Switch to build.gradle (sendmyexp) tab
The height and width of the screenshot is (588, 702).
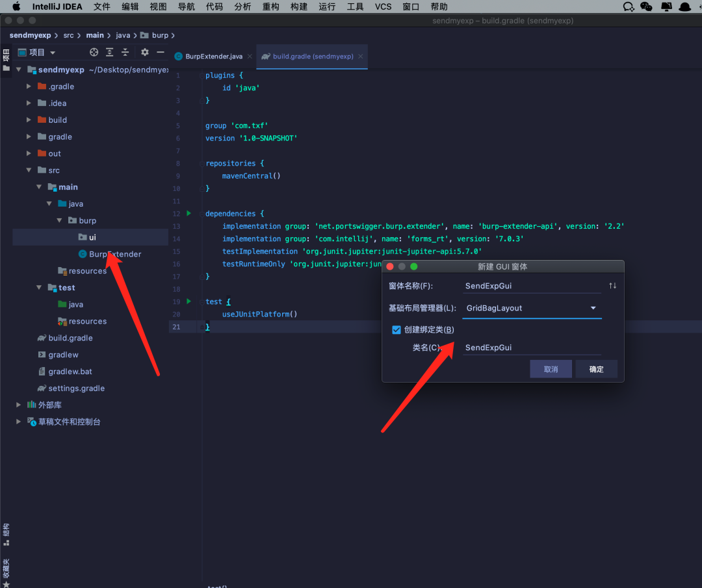point(313,57)
